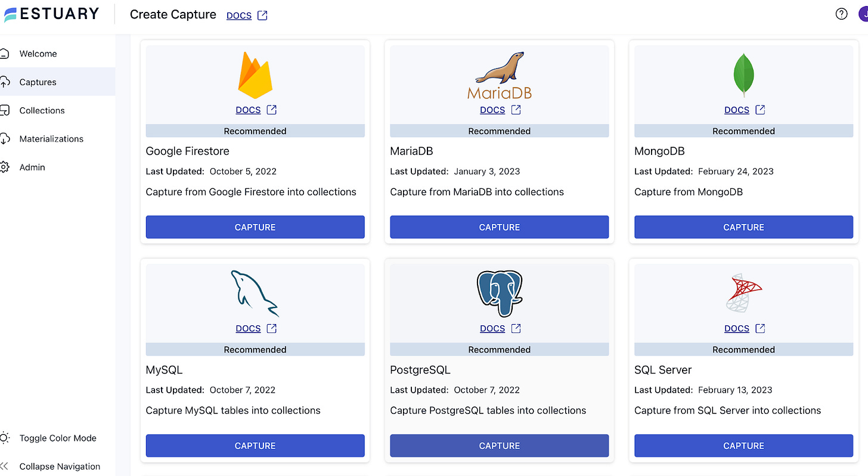Click the Create Capture page title
This screenshot has width=868, height=476.
pos(173,14)
